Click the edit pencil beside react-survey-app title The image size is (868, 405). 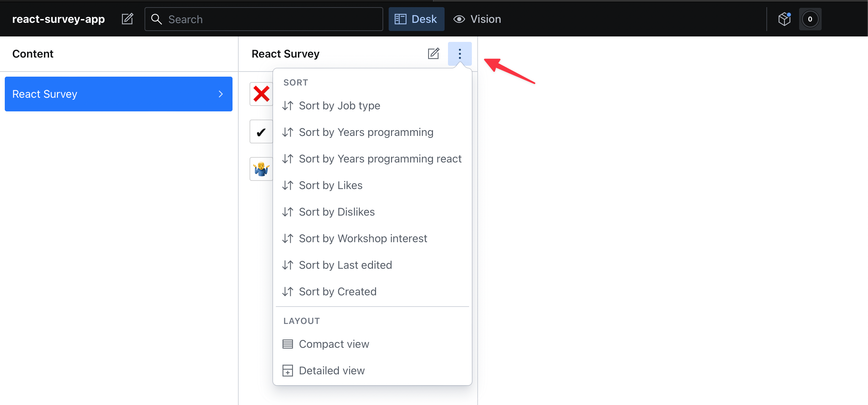click(x=128, y=19)
